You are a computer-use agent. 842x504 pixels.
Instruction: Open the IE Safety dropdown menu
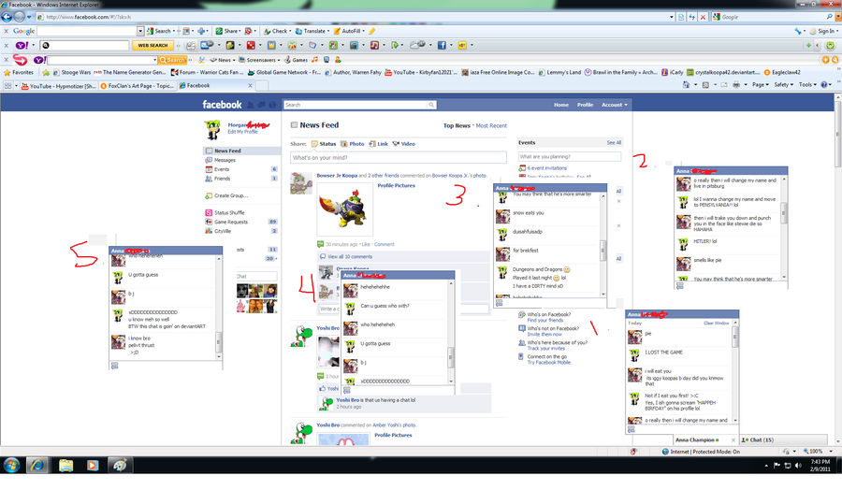tap(783, 85)
